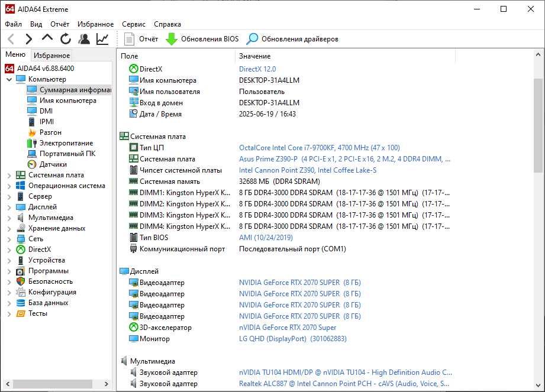Click Обновления BIOS in the toolbar
The width and height of the screenshot is (545, 392).
(x=202, y=39)
